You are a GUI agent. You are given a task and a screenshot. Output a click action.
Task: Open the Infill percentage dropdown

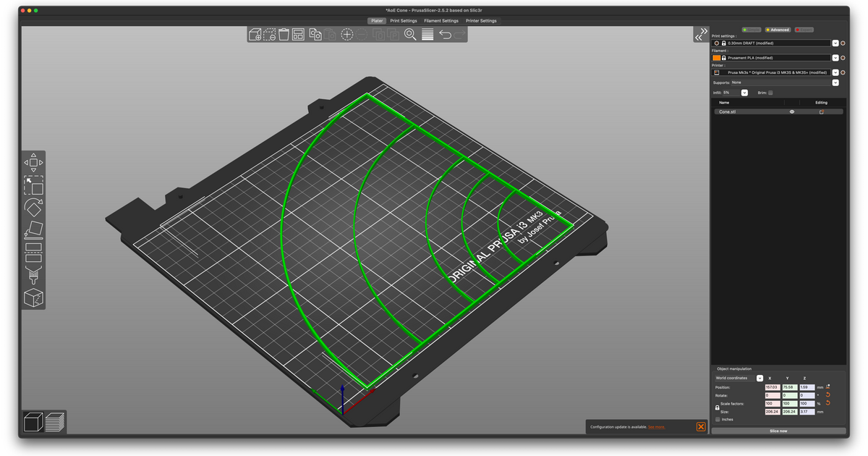[x=744, y=92]
